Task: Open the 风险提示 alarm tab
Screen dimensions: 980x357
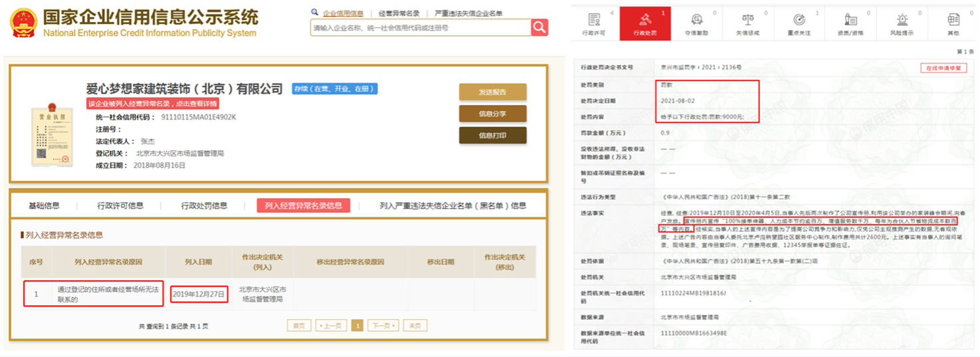Action: [x=902, y=24]
